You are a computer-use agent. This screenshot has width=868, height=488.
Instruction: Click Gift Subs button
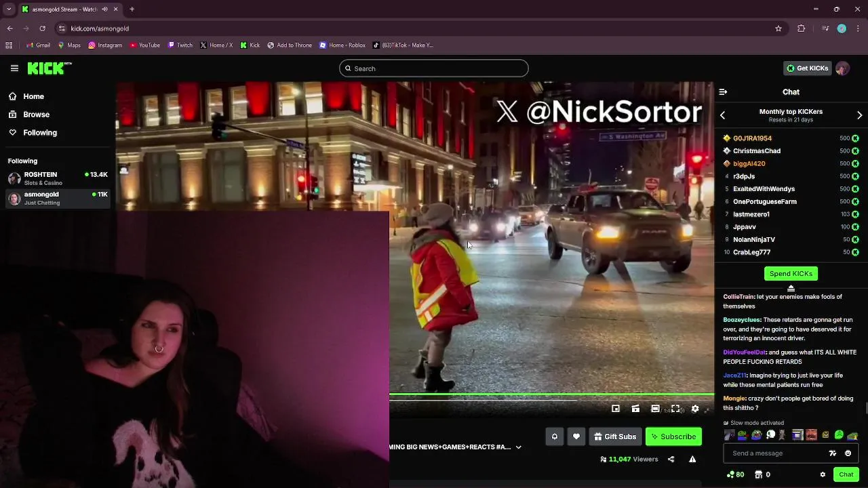pyautogui.click(x=615, y=436)
